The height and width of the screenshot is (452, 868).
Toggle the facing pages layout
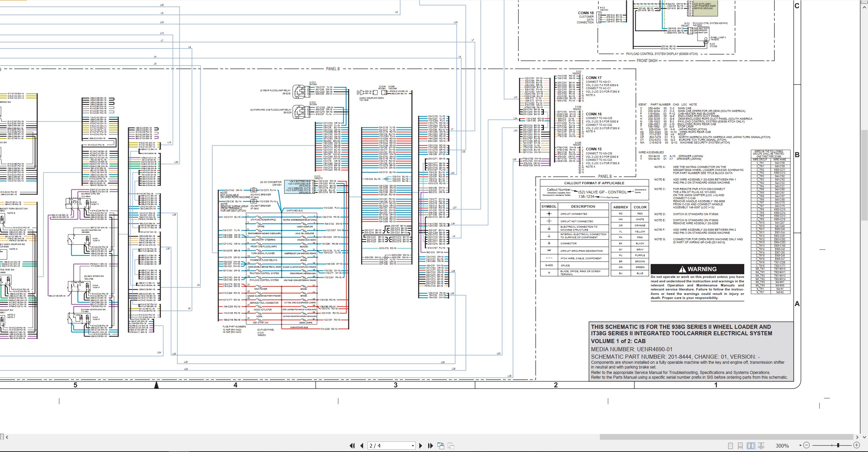751,446
